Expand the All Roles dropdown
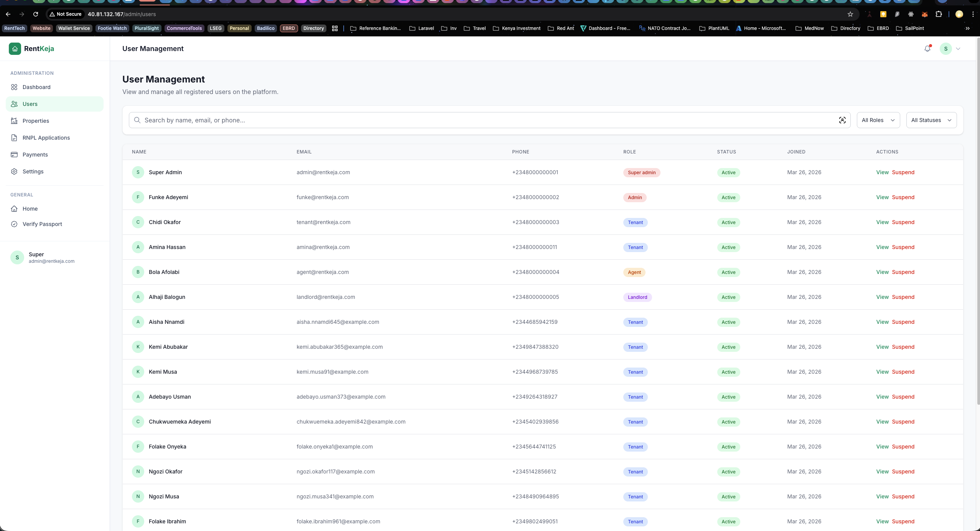Viewport: 980px width, 531px height. coord(878,120)
